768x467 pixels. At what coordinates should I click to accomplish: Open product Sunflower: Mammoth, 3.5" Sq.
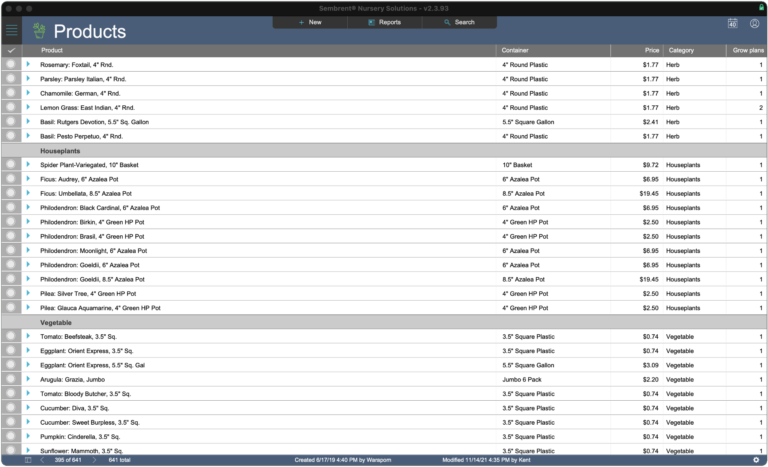81,450
